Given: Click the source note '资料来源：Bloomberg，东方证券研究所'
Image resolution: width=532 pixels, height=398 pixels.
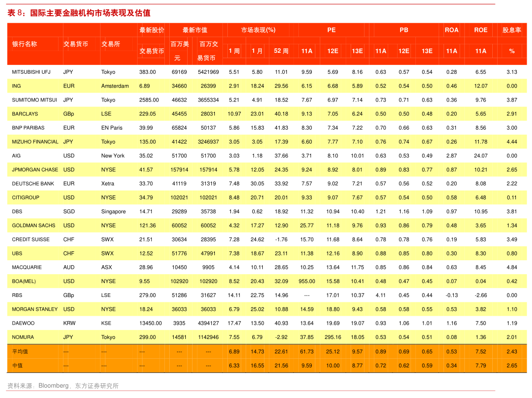Looking at the screenshot, I should click(x=63, y=385).
